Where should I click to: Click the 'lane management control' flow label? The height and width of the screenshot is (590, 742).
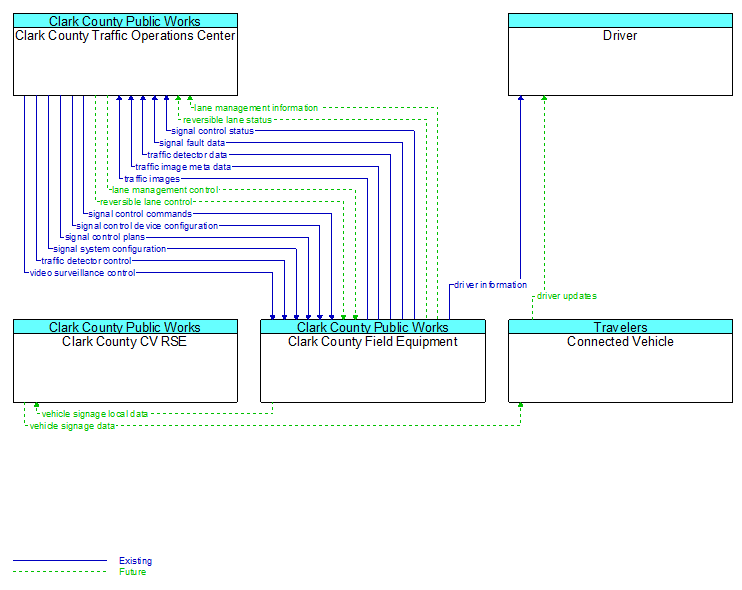coord(165,190)
